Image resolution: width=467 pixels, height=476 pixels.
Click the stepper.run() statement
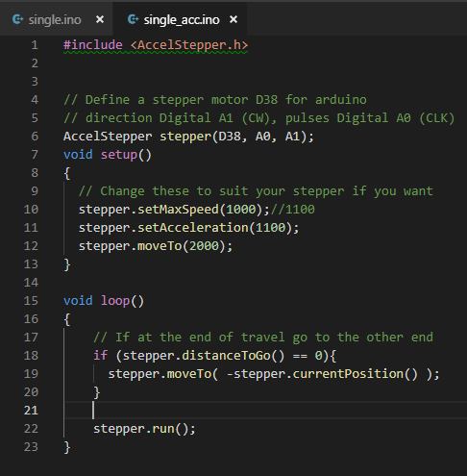point(144,429)
